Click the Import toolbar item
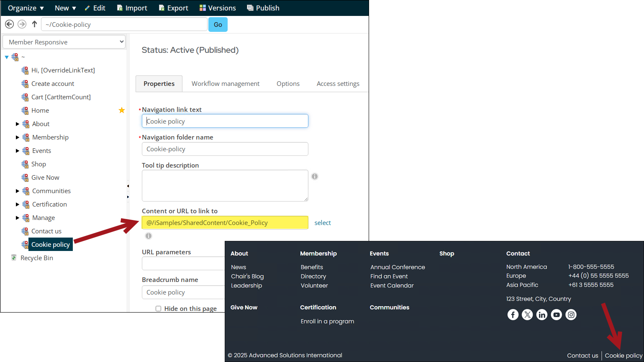The height and width of the screenshot is (362, 644). [132, 8]
